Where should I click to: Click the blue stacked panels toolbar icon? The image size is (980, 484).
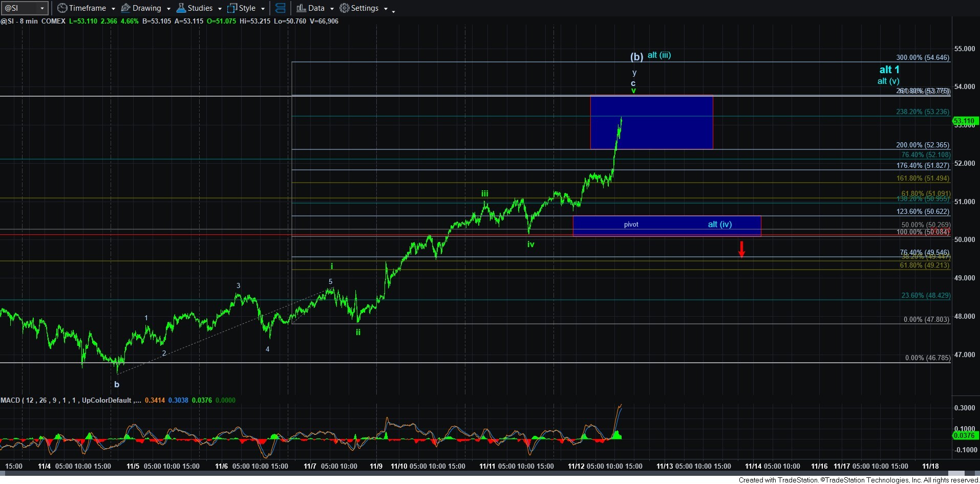(x=280, y=8)
